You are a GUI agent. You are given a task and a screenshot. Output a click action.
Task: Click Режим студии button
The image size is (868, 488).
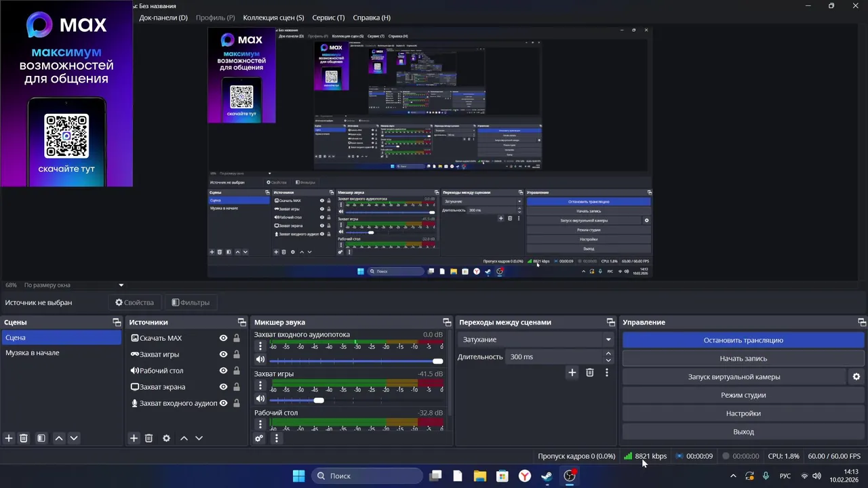(743, 395)
